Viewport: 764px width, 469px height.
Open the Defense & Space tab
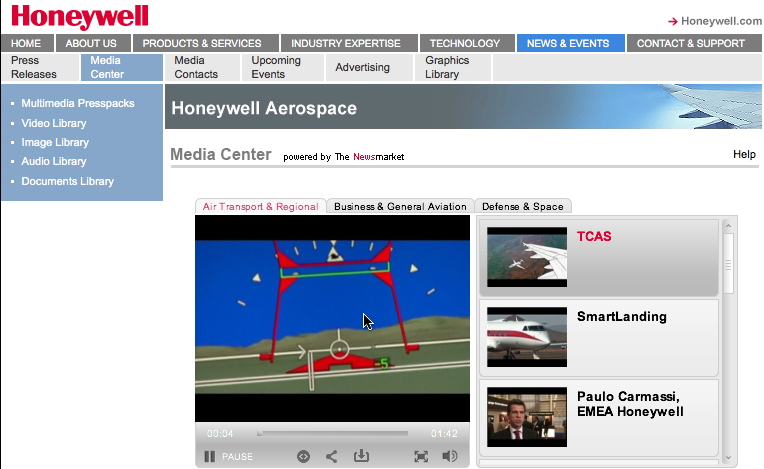[523, 207]
